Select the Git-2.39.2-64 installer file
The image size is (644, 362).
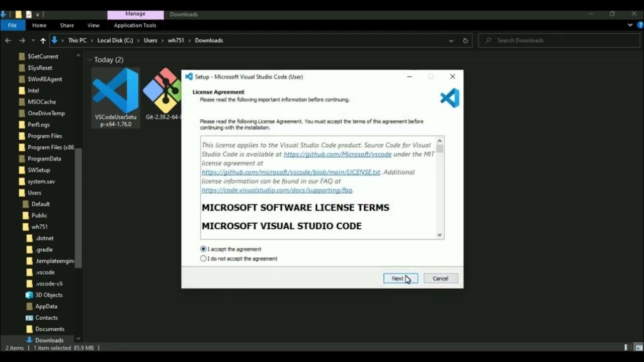tap(163, 96)
